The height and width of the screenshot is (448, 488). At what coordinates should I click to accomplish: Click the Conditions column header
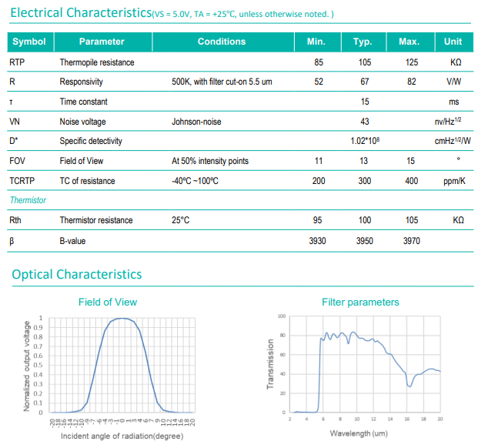[222, 42]
